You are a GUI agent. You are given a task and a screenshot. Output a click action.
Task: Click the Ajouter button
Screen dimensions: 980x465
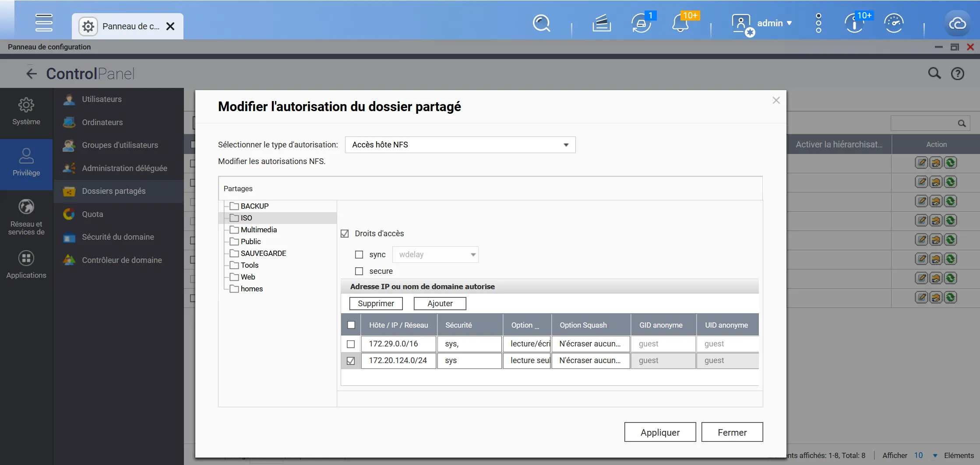440,304
